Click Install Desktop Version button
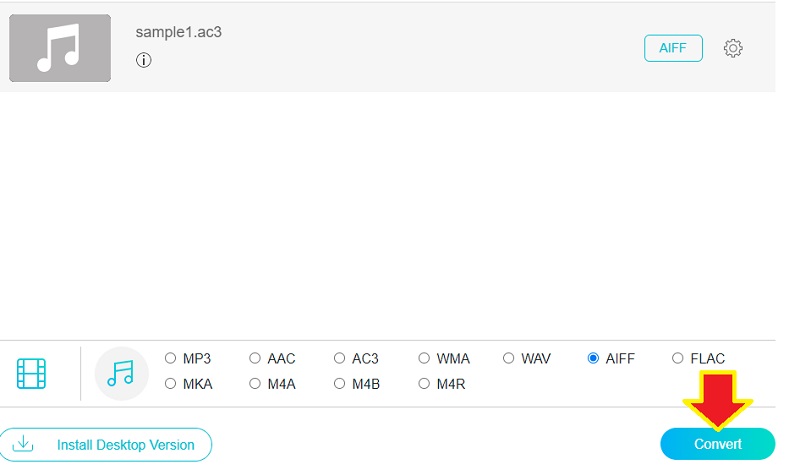Image resolution: width=800 pixels, height=470 pixels. pyautogui.click(x=105, y=443)
